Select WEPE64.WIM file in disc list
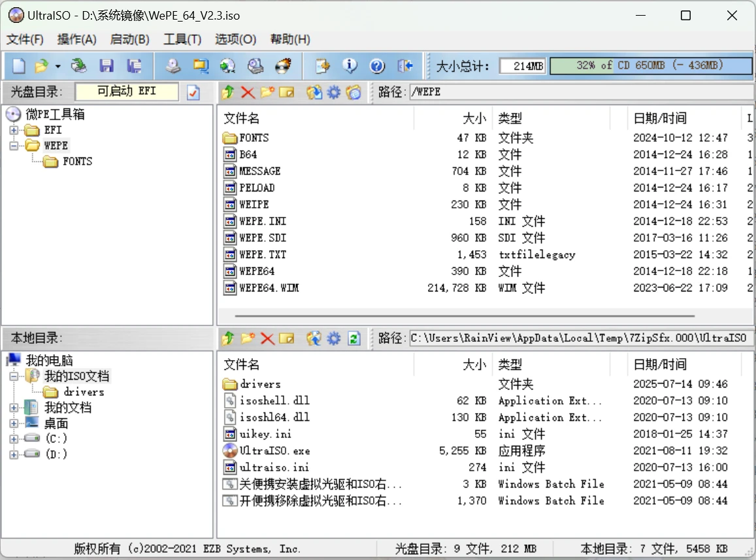 pyautogui.click(x=269, y=288)
